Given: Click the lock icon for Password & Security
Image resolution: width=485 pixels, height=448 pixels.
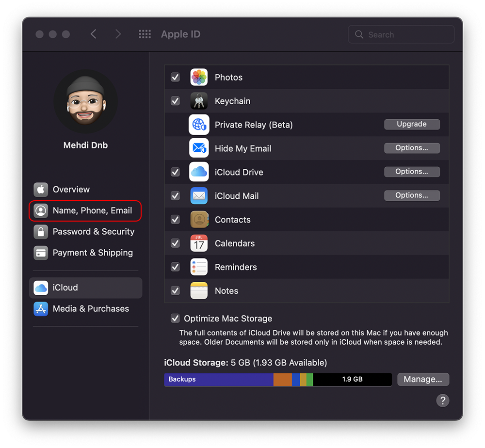Looking at the screenshot, I should [x=41, y=232].
